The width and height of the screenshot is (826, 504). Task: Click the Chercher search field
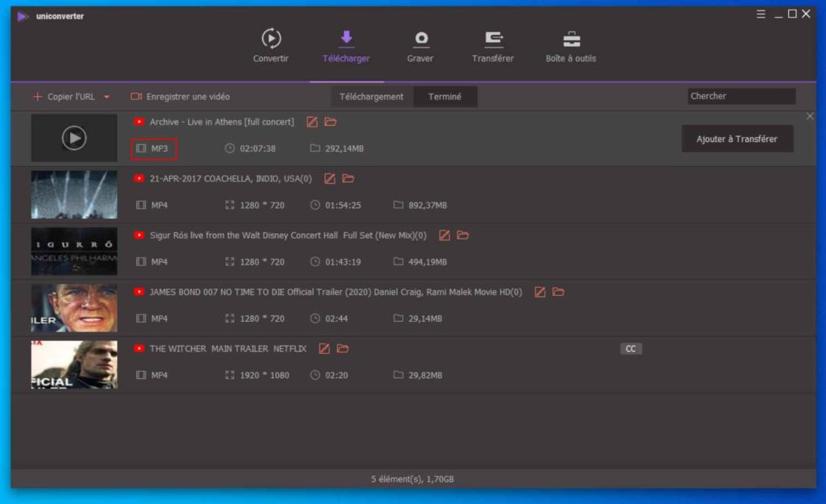741,97
